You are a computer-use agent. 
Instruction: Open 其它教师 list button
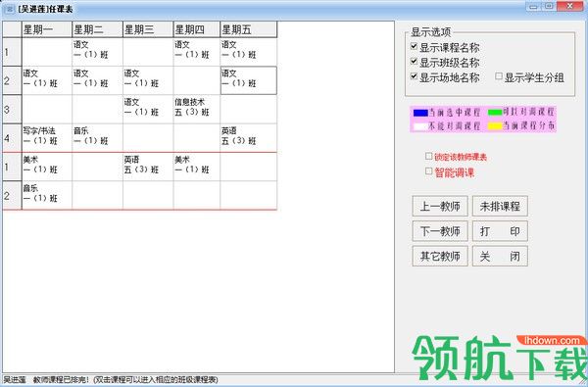pyautogui.click(x=440, y=256)
